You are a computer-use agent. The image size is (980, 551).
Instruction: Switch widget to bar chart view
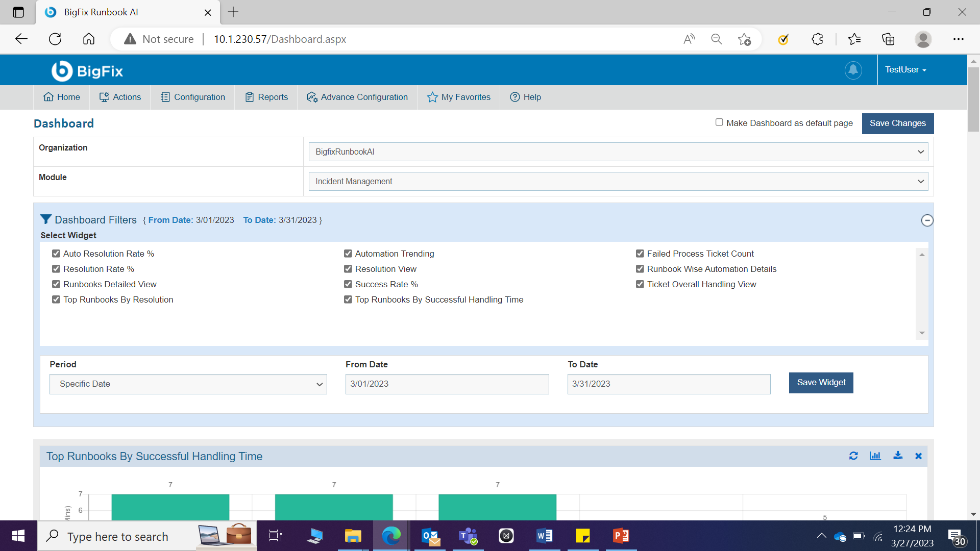pyautogui.click(x=875, y=456)
